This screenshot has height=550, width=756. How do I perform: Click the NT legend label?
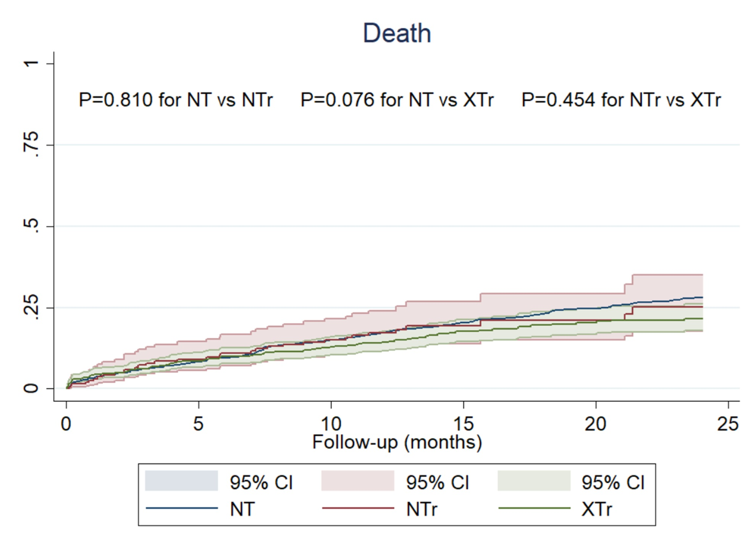point(242,509)
